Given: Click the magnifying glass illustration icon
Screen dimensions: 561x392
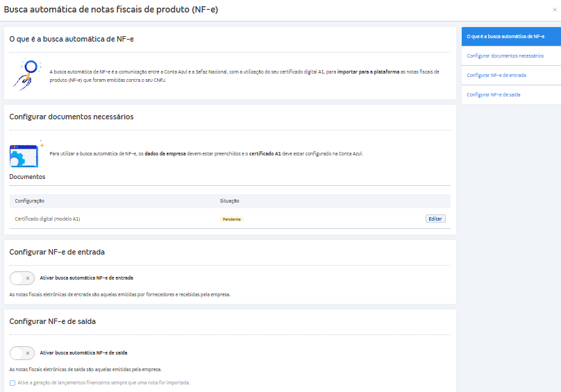Looking at the screenshot, I should (x=26, y=74).
